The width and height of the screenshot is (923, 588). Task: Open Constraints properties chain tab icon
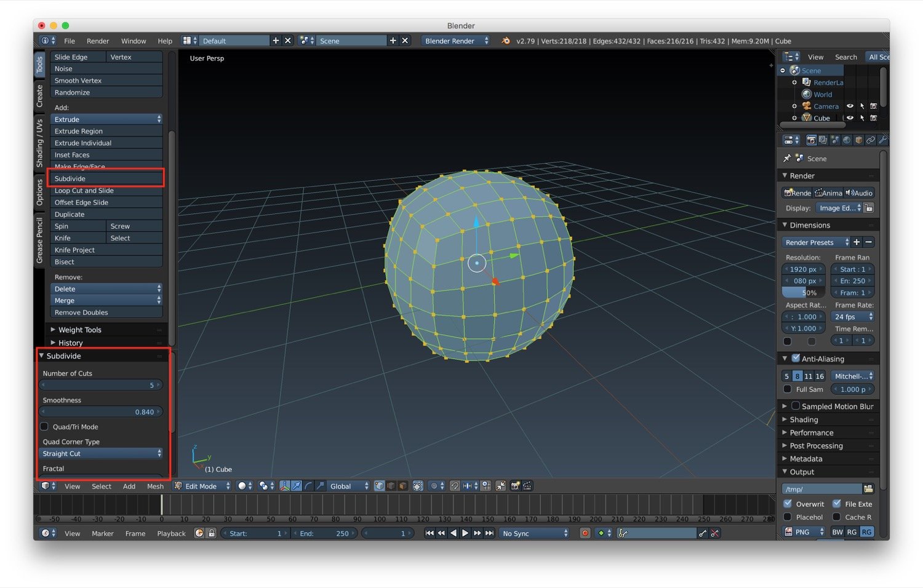[x=871, y=140]
